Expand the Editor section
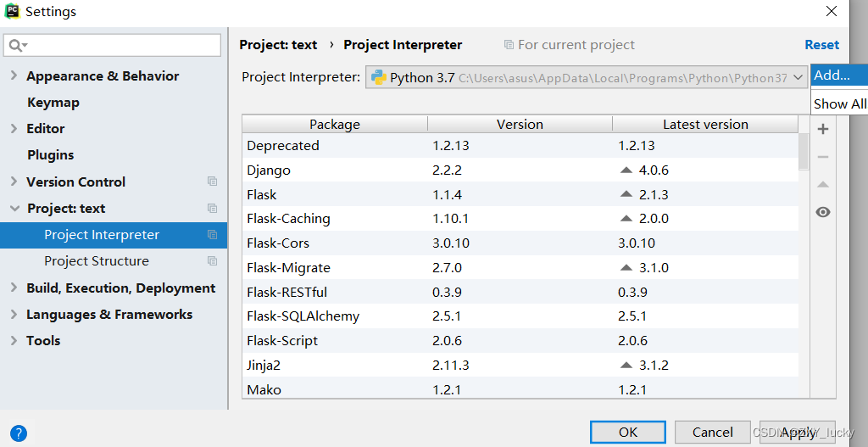The image size is (868, 447). [14, 129]
